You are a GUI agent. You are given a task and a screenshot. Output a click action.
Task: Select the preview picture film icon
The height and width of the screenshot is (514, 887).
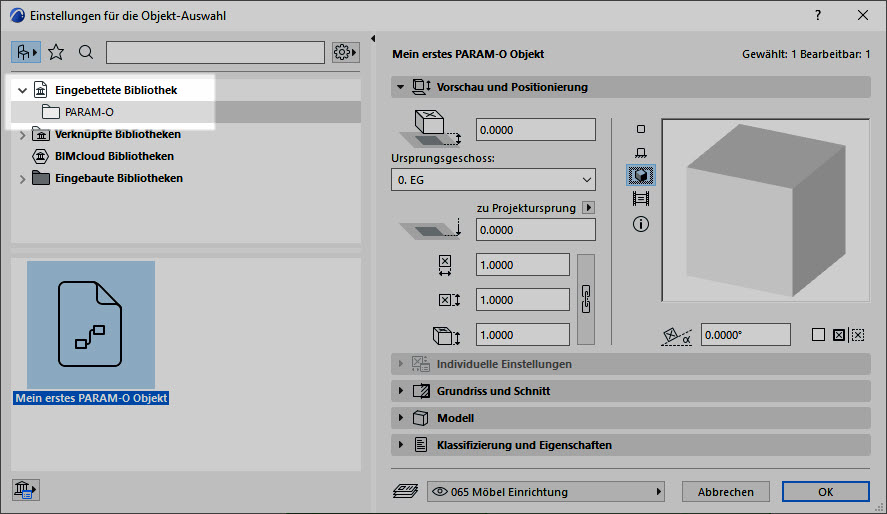[x=641, y=198]
